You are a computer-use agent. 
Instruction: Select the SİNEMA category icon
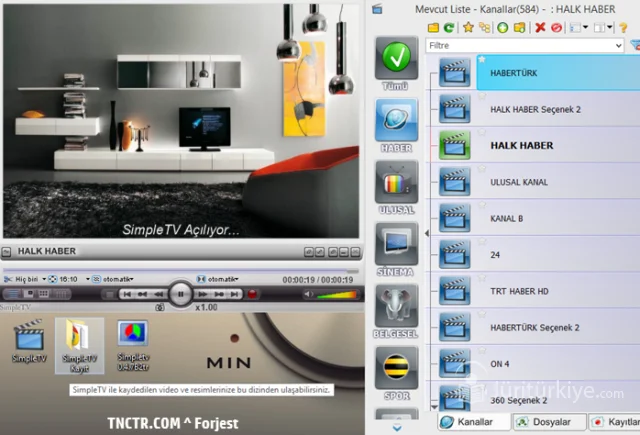(396, 244)
